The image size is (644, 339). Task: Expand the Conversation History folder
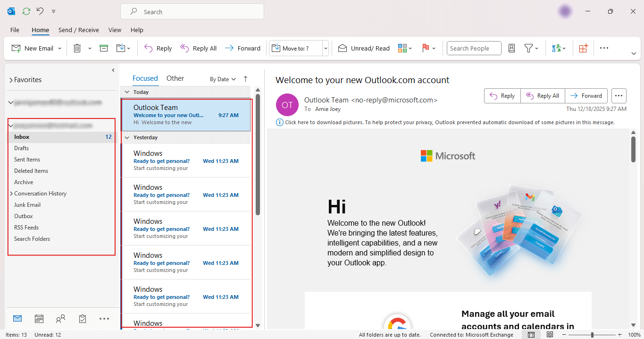11,193
